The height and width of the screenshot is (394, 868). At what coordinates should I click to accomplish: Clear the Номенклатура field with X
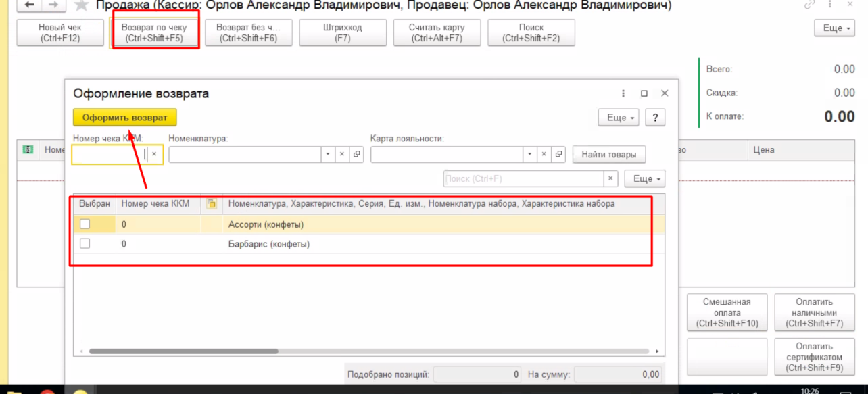(x=342, y=155)
